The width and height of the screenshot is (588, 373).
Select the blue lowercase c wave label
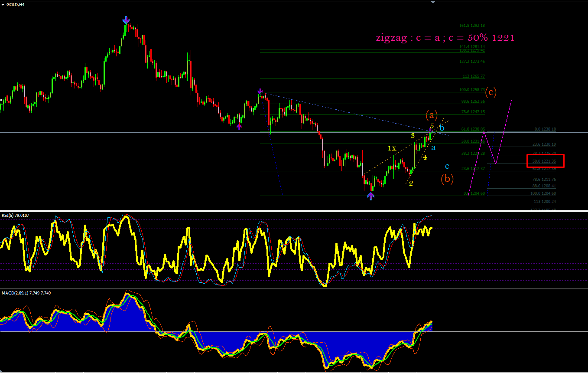(x=447, y=166)
